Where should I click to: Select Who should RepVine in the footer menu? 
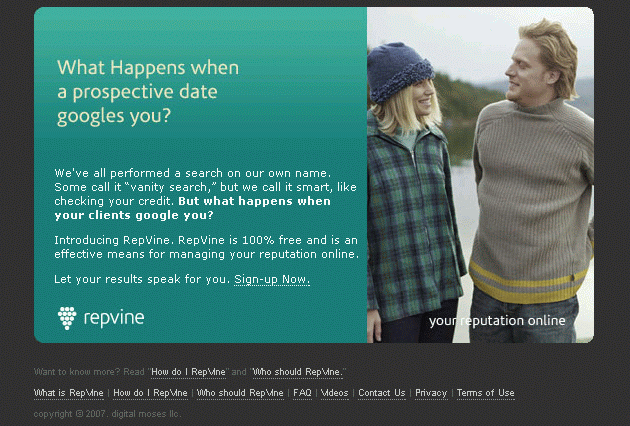(x=240, y=393)
